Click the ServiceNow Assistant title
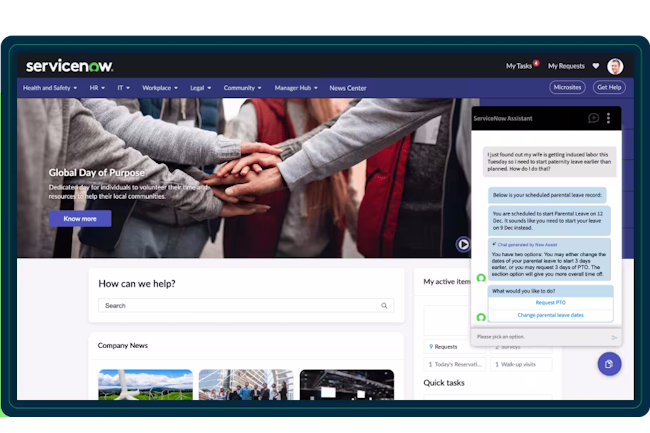Image resolution: width=650 pixels, height=433 pixels. click(503, 119)
